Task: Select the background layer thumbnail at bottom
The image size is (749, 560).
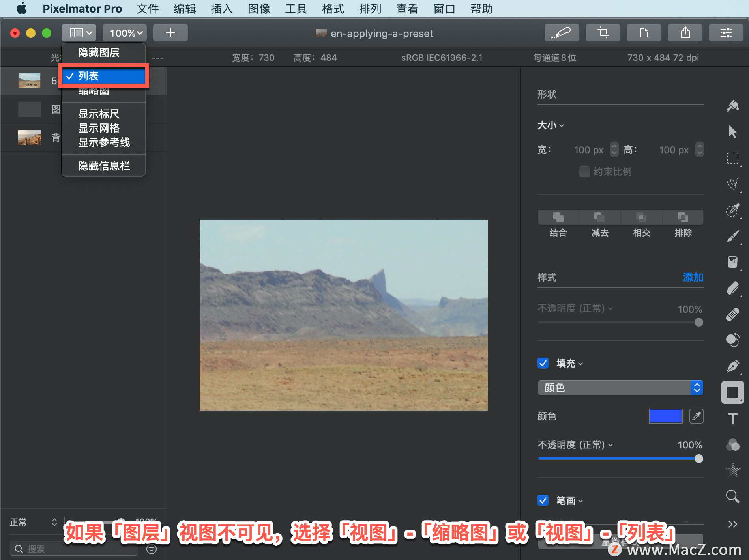Action: tap(30, 138)
